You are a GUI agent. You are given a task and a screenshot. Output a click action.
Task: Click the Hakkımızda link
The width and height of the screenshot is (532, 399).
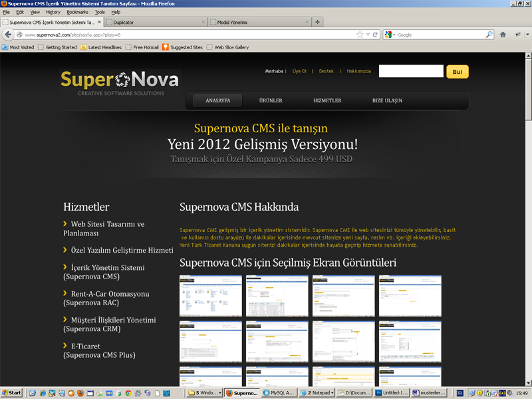359,71
